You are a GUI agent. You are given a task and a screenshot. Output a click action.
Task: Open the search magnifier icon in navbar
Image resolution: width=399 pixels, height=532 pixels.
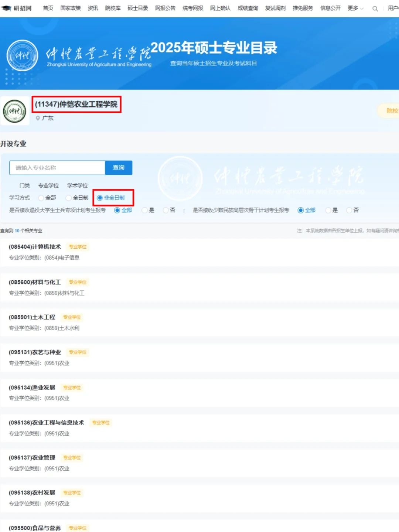(375, 8)
